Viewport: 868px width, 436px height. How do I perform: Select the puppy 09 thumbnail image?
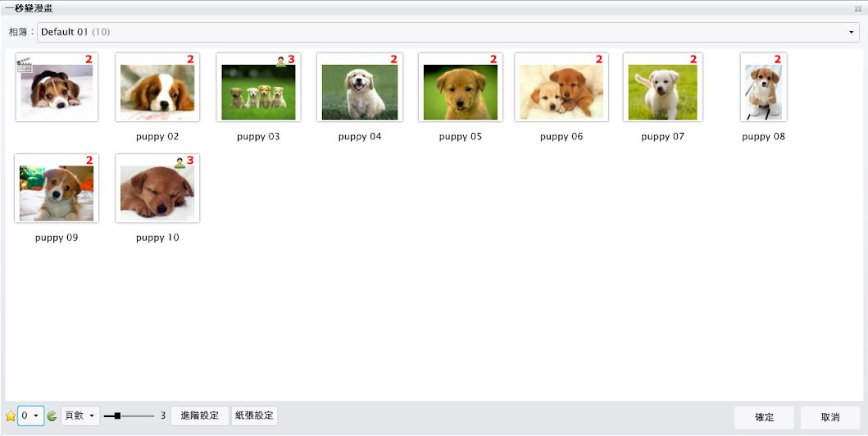pyautogui.click(x=57, y=188)
